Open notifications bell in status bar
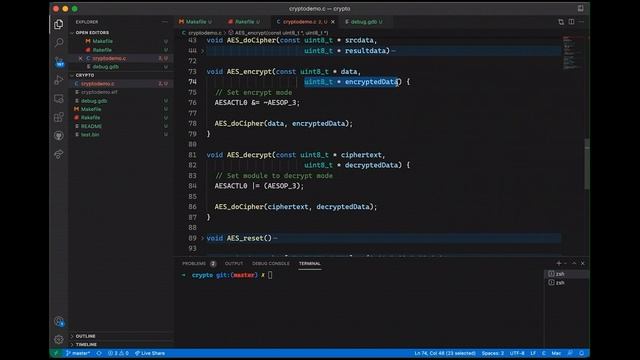 click(582, 353)
